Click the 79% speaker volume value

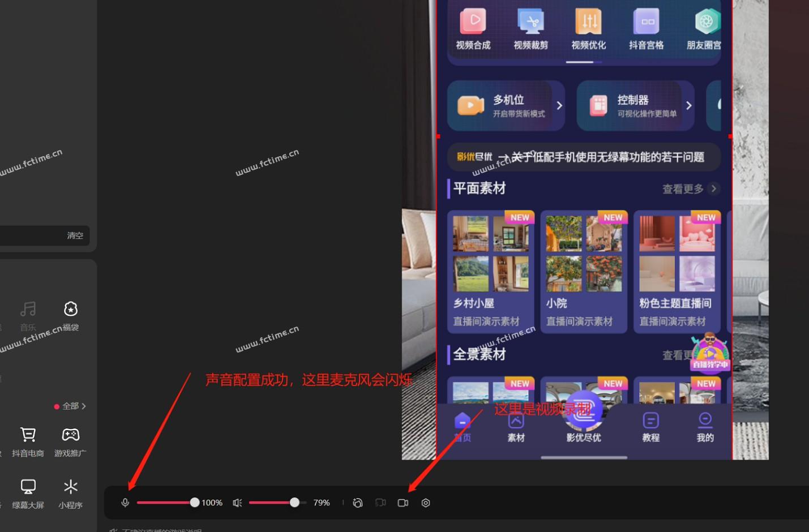coord(322,503)
